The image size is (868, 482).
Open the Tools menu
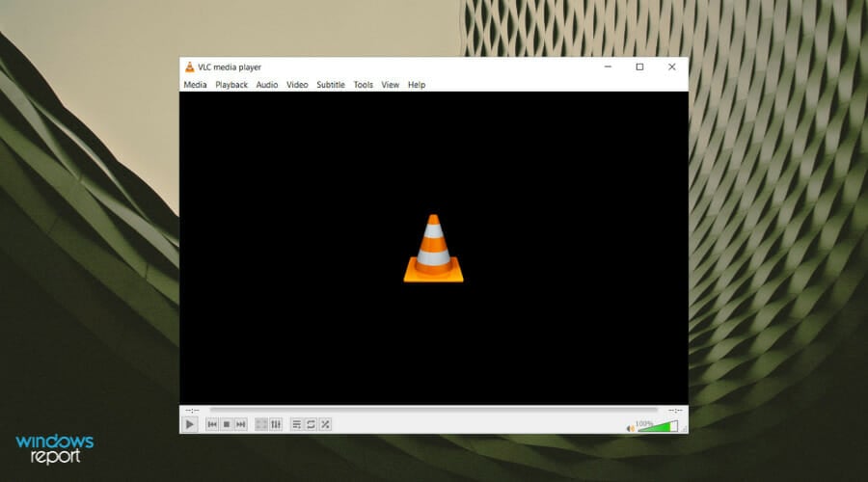(x=364, y=85)
